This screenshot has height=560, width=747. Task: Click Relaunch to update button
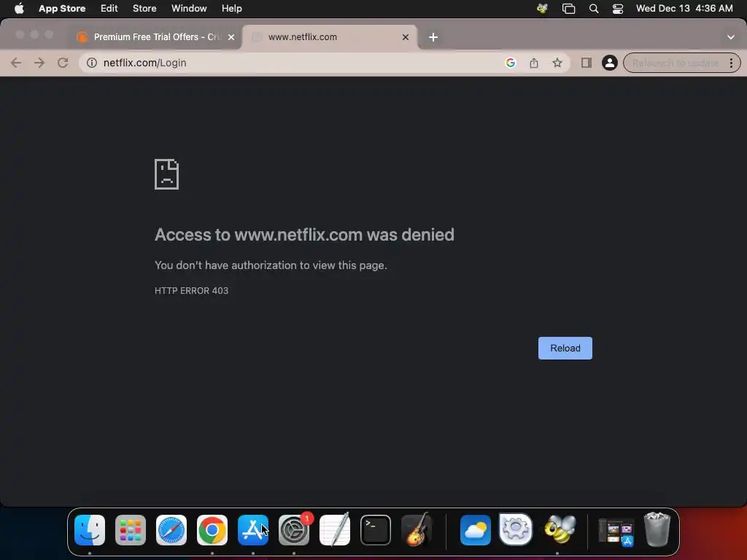pos(675,63)
